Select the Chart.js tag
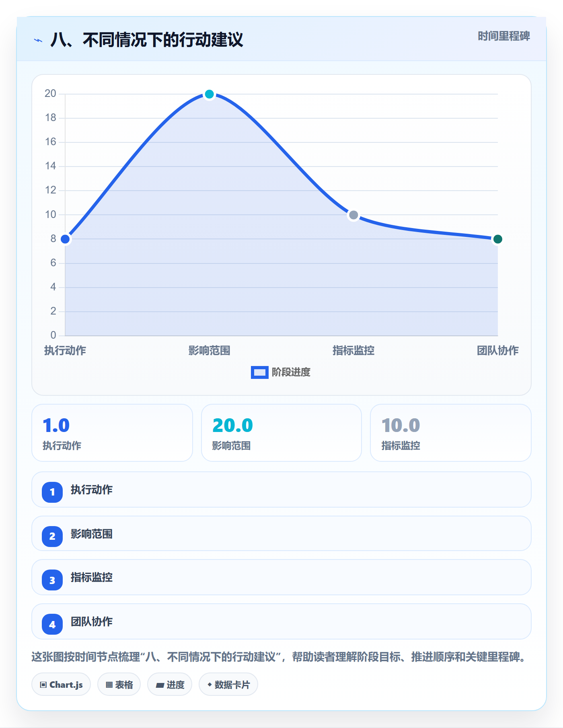The image size is (563, 728). [61, 684]
